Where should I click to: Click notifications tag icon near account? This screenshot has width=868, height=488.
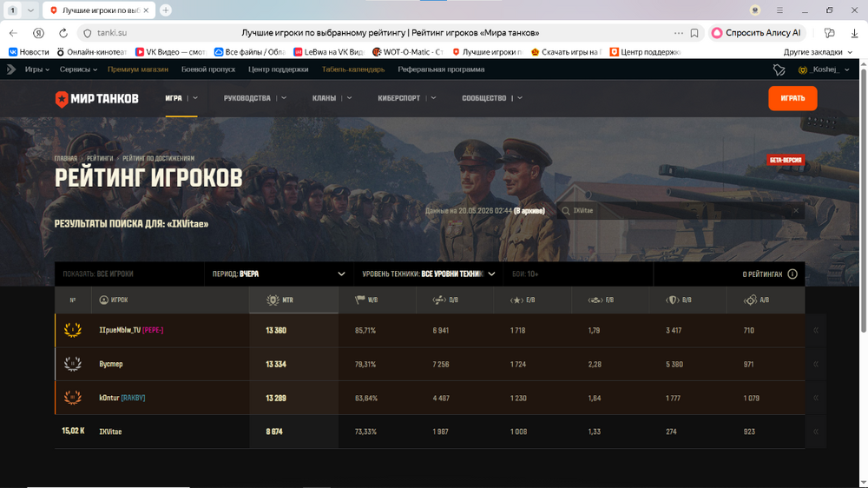tap(779, 69)
